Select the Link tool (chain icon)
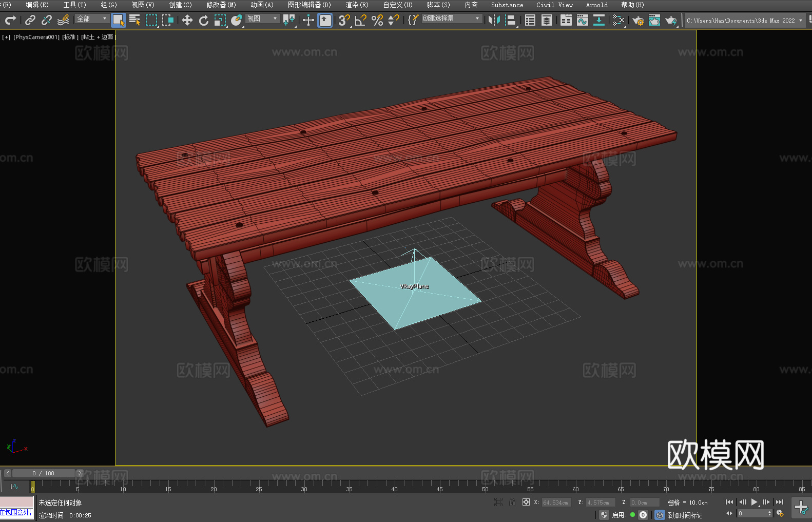The image size is (812, 522). [30, 20]
